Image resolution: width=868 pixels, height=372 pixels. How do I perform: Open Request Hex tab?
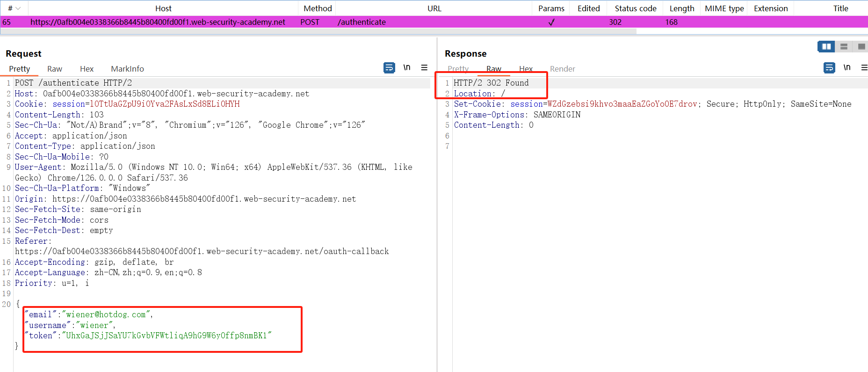pyautogui.click(x=87, y=69)
